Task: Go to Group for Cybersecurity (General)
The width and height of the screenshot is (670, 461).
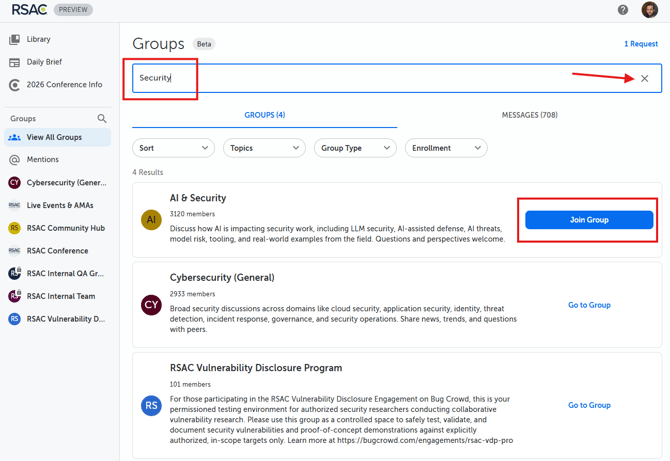Action: [589, 305]
